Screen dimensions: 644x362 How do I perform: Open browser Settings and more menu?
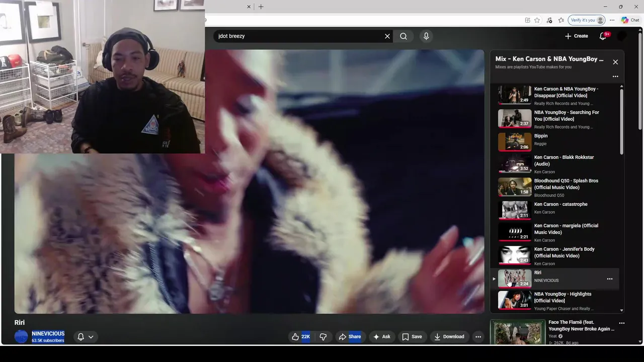[x=612, y=20]
